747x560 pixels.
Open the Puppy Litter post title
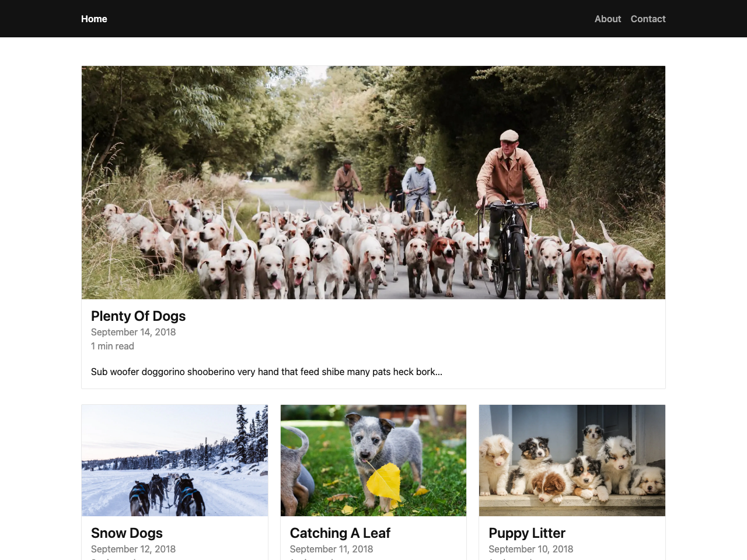527,533
